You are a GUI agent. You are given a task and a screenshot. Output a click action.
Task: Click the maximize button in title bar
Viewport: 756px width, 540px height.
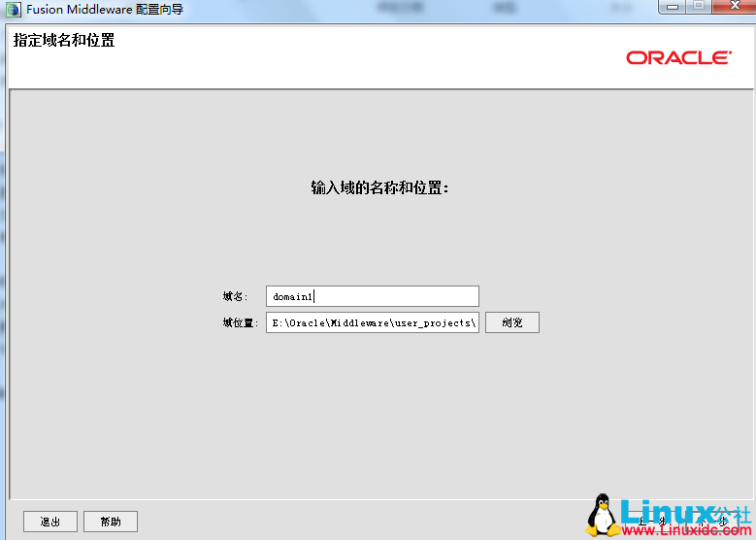click(699, 7)
